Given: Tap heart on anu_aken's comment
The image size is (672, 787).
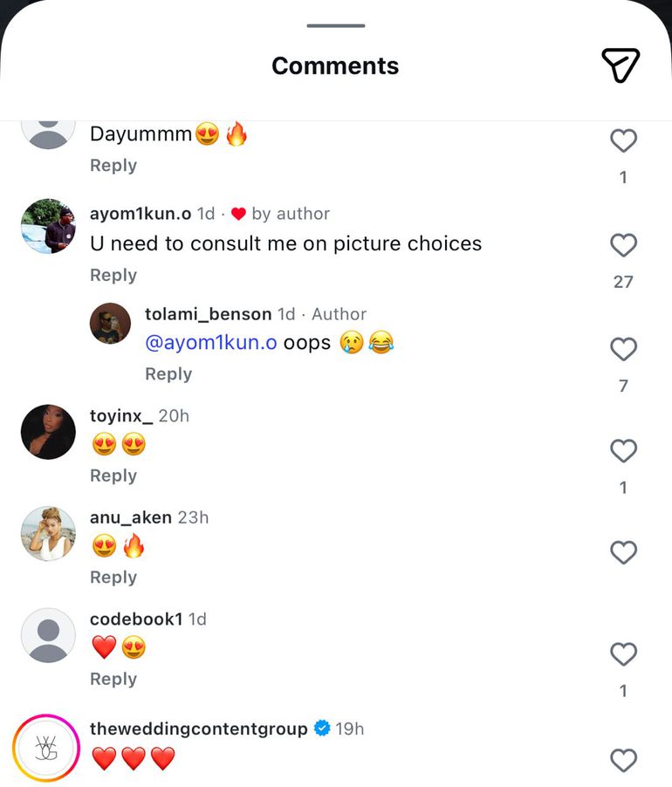Looking at the screenshot, I should tap(623, 552).
